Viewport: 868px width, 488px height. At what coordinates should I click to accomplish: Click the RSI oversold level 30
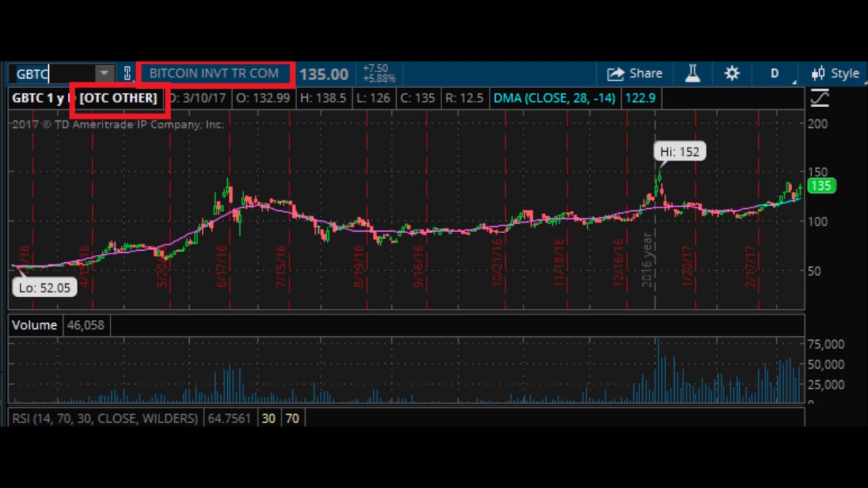click(x=269, y=418)
